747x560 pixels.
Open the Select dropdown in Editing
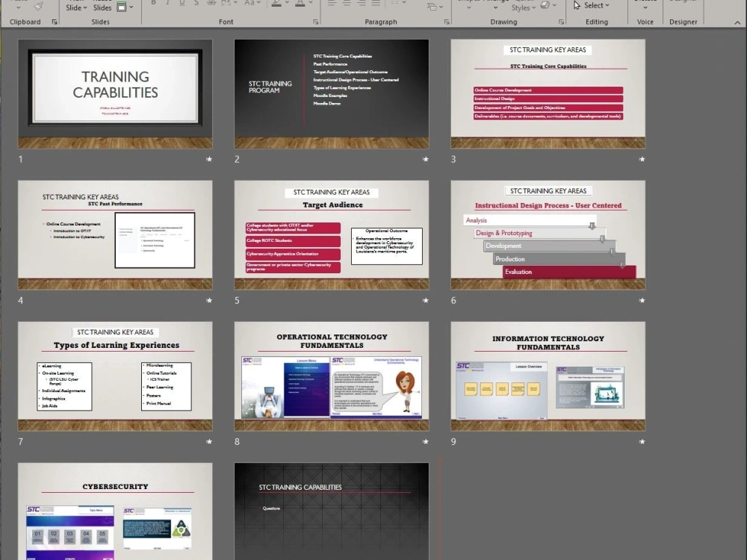point(591,5)
